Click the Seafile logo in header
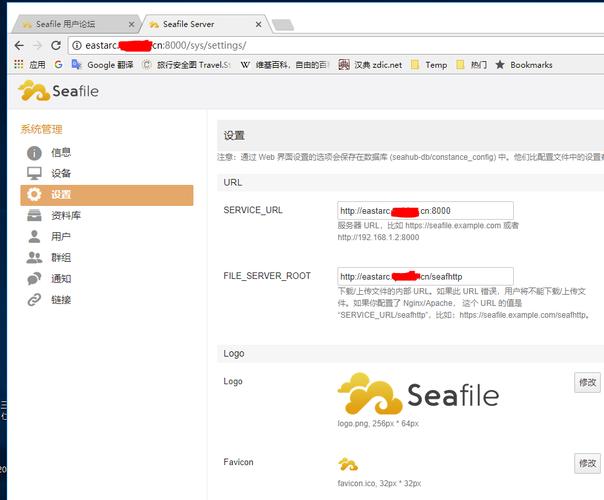 tap(58, 91)
